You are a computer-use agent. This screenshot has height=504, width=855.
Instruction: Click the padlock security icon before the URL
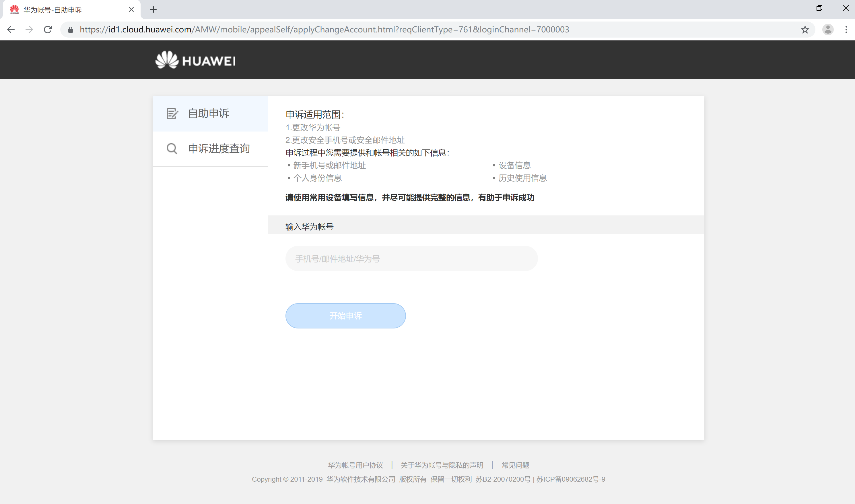(x=70, y=30)
